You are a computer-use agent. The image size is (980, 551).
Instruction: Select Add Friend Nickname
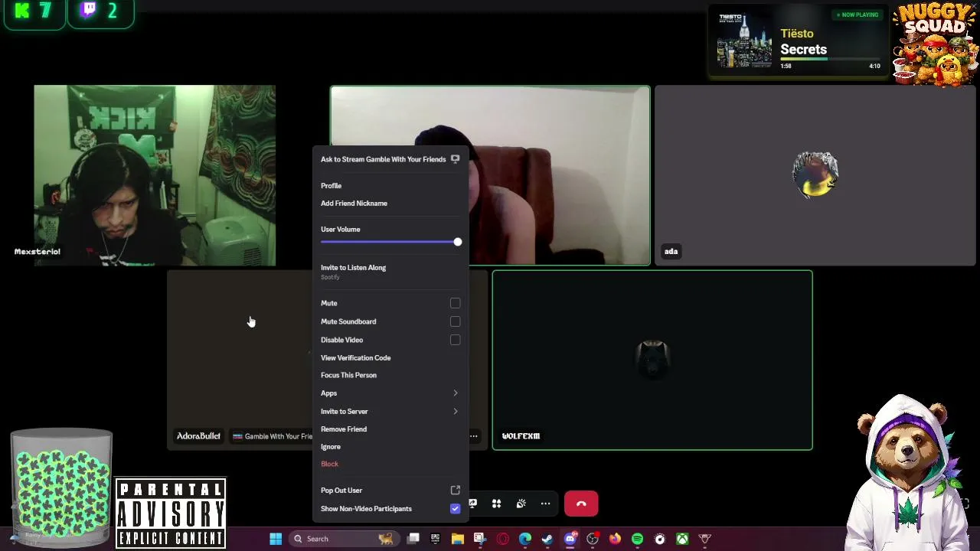click(390, 204)
